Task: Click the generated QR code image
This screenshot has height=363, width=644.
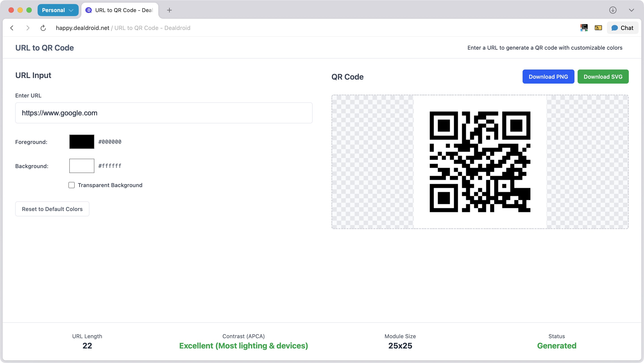Action: coord(480,162)
